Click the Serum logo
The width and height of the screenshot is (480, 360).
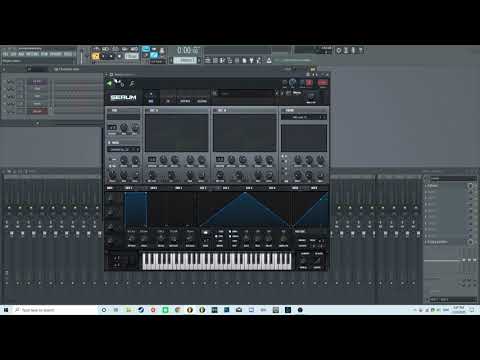click(x=123, y=97)
